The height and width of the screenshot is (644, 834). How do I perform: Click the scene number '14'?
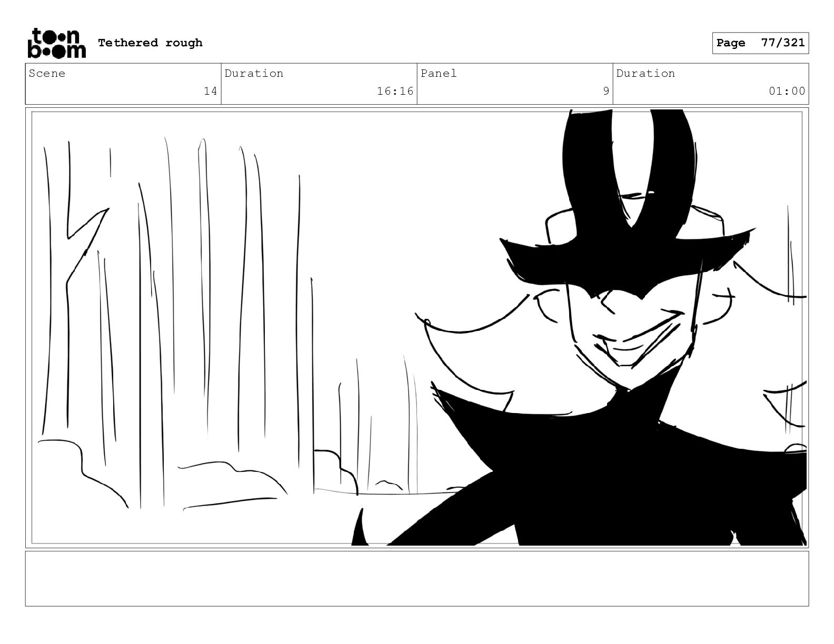210,92
